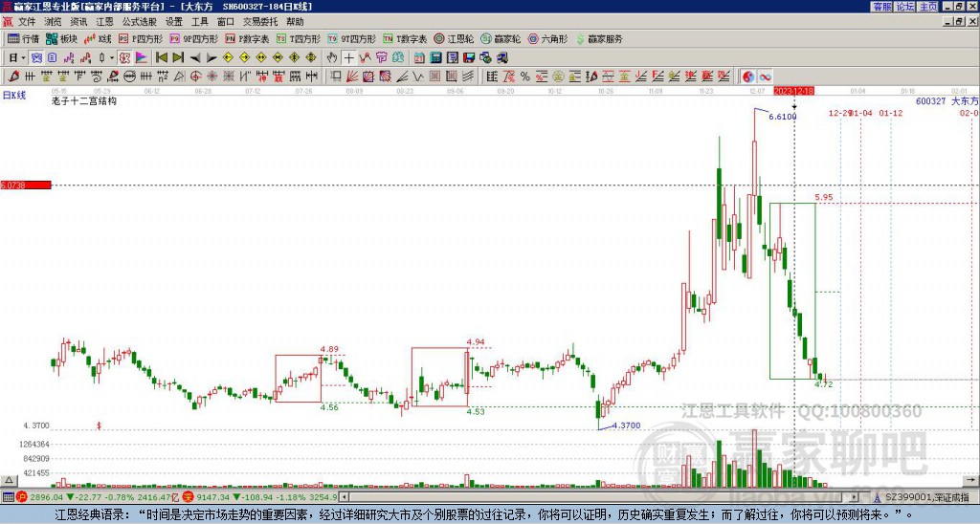This screenshot has height=524, width=980.
Task: Click the 论坛 link in title bar
Action: [905, 7]
